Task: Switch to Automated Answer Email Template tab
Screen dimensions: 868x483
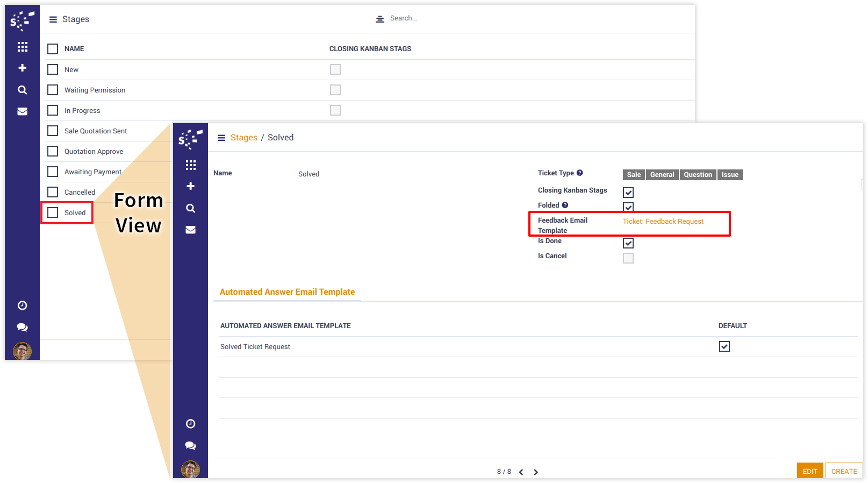Action: (x=287, y=292)
